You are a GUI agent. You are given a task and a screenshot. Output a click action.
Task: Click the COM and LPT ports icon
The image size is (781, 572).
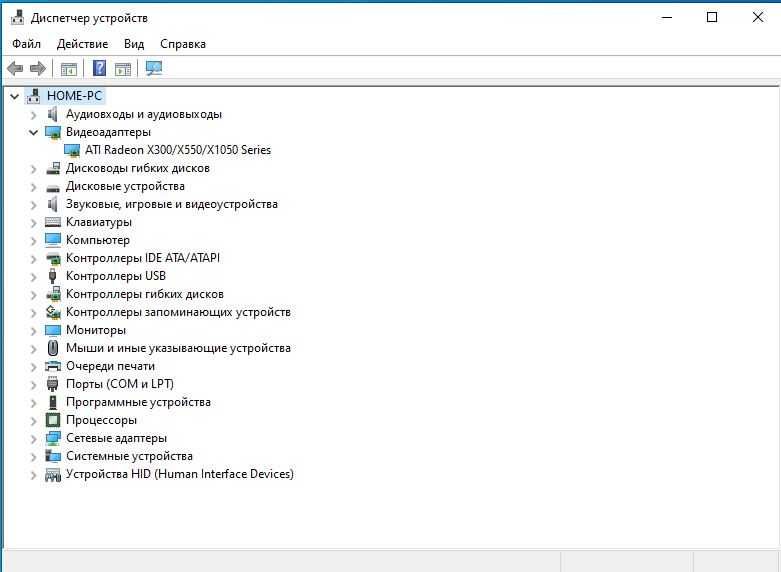(x=52, y=384)
